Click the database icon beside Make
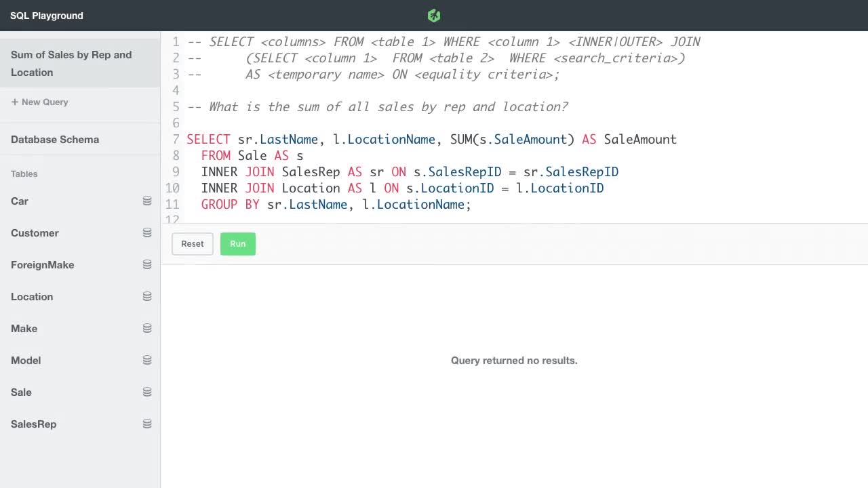This screenshot has width=868, height=488. (147, 328)
